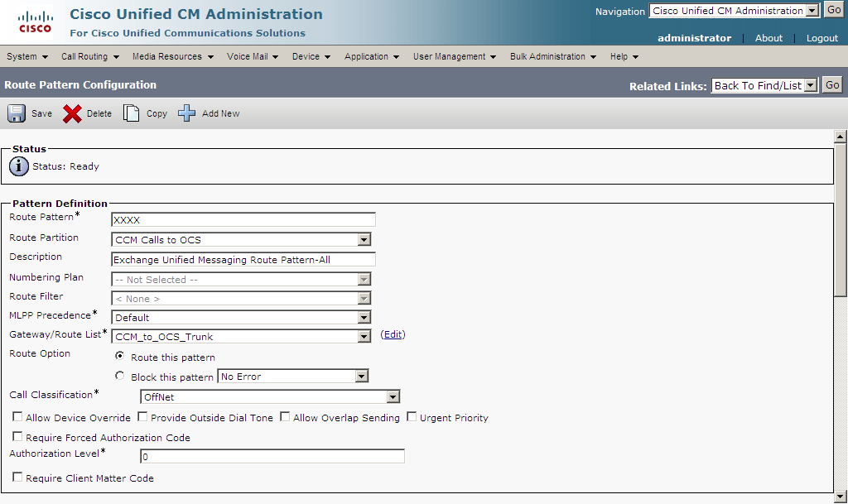Open the Device menu
The image size is (848, 504).
tap(308, 56)
